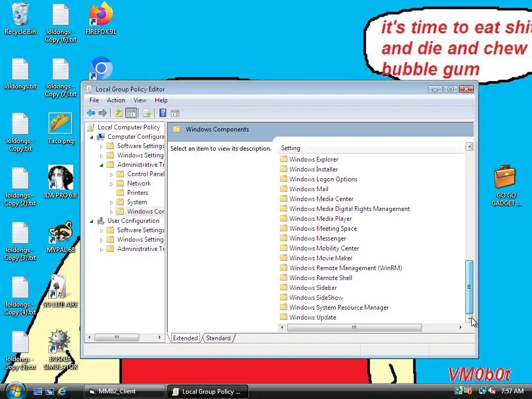Select Windows Media Player folder
Screen dimensions: 532x399
316,219
